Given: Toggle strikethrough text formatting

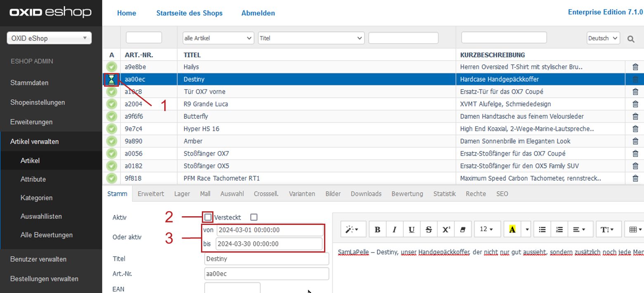Looking at the screenshot, I should pos(429,229).
